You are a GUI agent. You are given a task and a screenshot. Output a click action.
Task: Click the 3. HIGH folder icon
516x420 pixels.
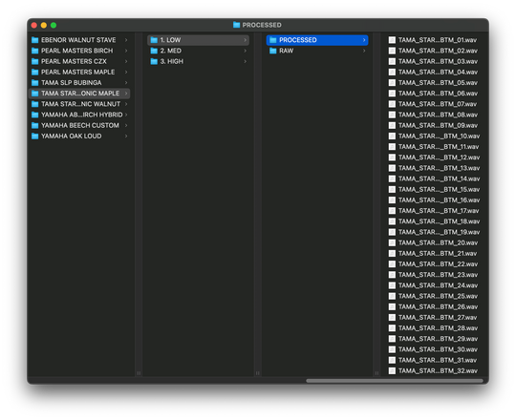point(154,61)
